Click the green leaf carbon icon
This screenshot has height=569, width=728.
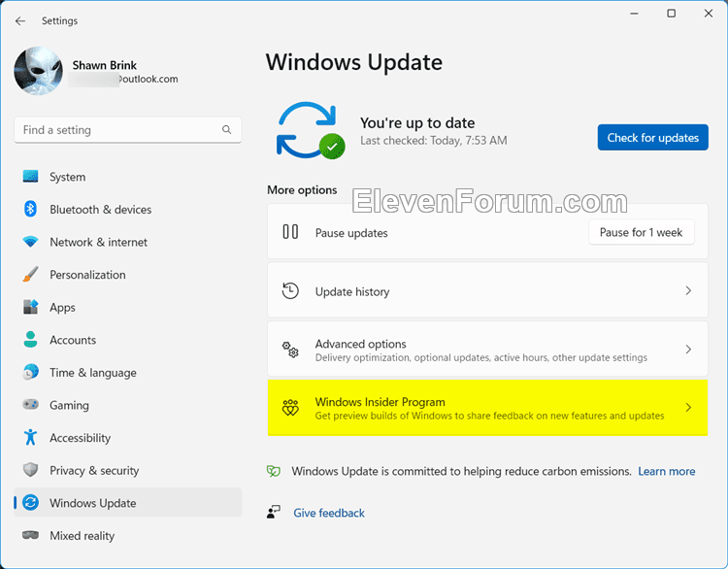point(274,471)
